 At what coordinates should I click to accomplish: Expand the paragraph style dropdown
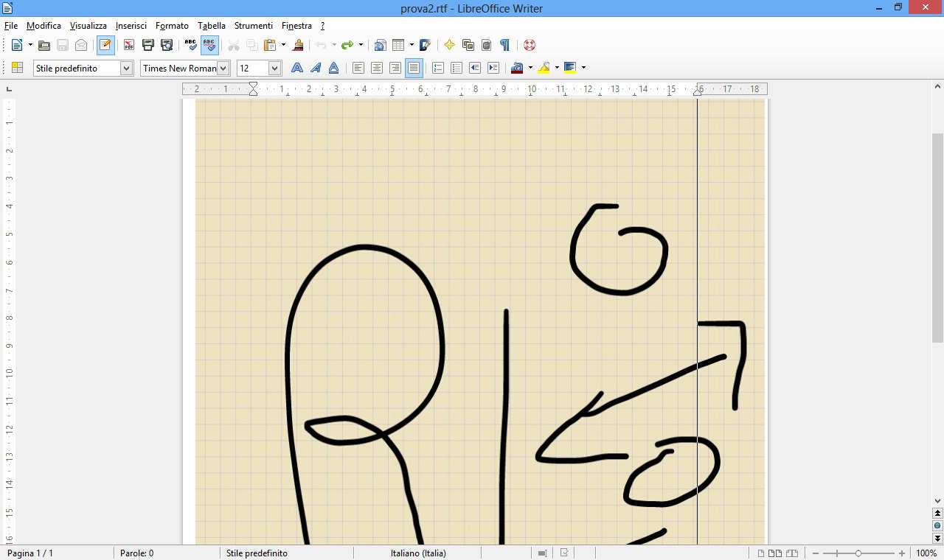tap(126, 68)
